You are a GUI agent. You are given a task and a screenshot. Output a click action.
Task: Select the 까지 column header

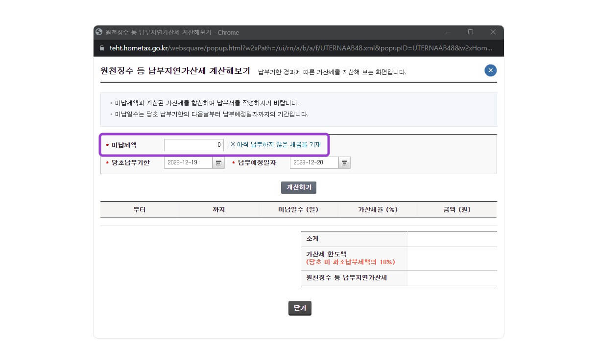click(x=219, y=209)
